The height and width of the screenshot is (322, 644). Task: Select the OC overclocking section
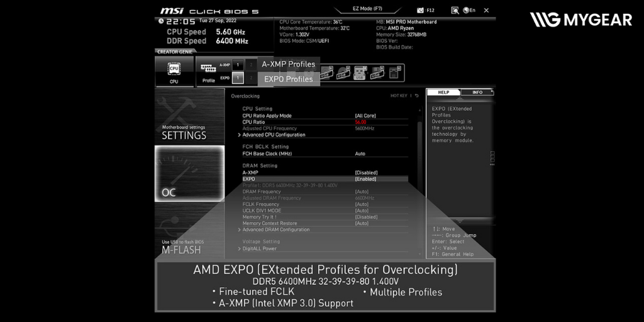tap(189, 174)
